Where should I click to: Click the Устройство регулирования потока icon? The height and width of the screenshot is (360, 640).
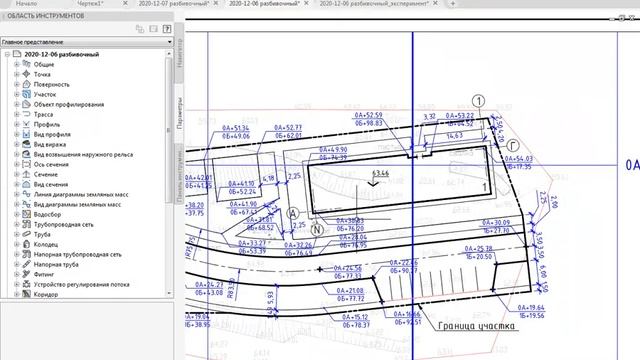pyautogui.click(x=27, y=284)
